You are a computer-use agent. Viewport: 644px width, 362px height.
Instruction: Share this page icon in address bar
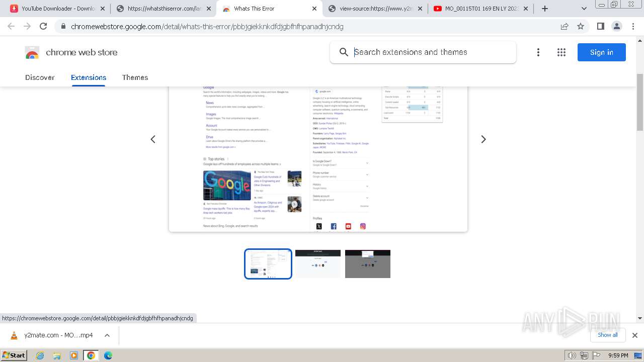565,26
